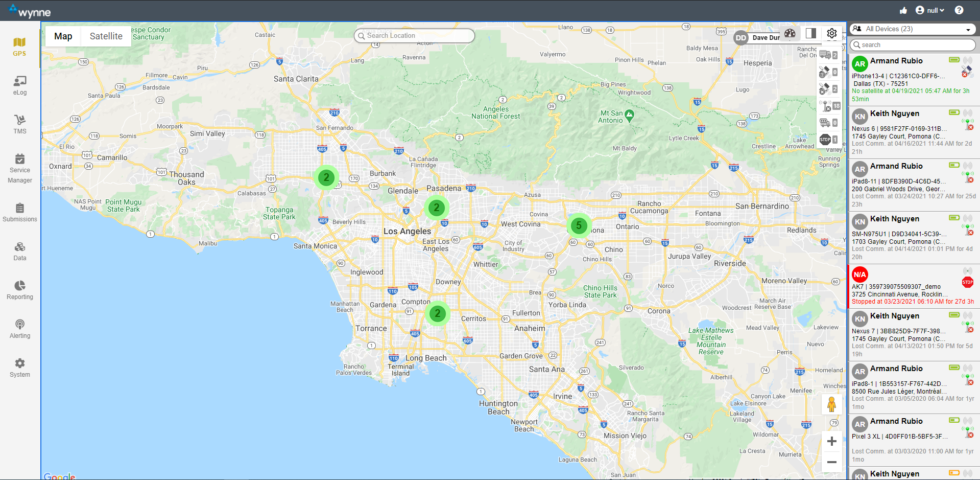Click the thumbs-up icon in the top bar
The width and height of the screenshot is (980, 480).
pos(903,10)
